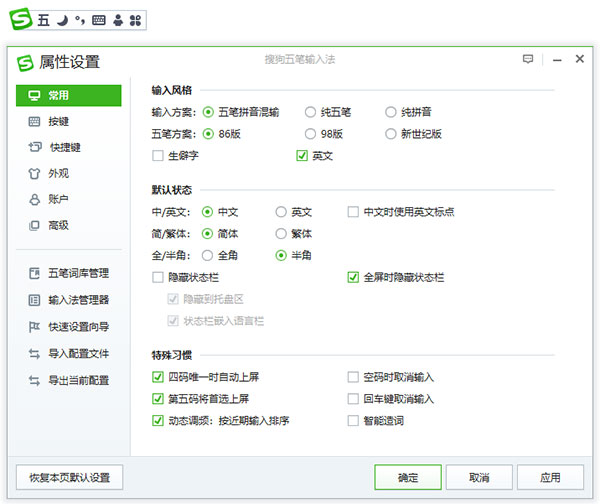The width and height of the screenshot is (600, 504).
Task: Toggle the punctuation icon on the status bar
Action: [x=80, y=20]
